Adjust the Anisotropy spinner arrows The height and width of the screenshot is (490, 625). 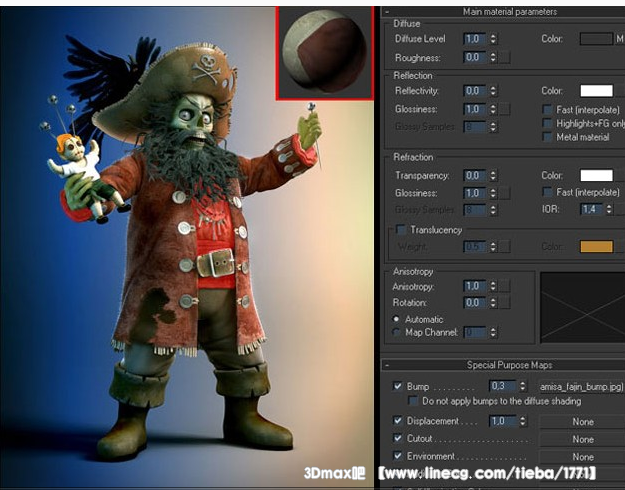click(493, 286)
